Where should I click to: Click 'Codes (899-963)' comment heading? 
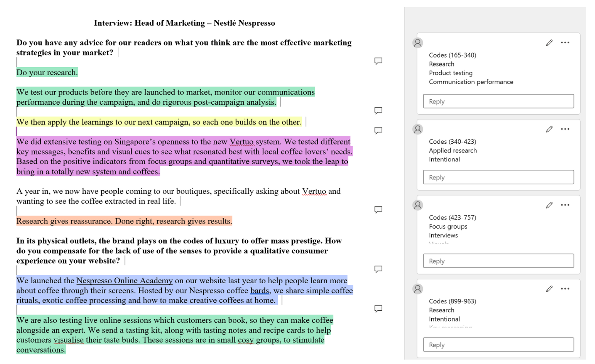(452, 301)
